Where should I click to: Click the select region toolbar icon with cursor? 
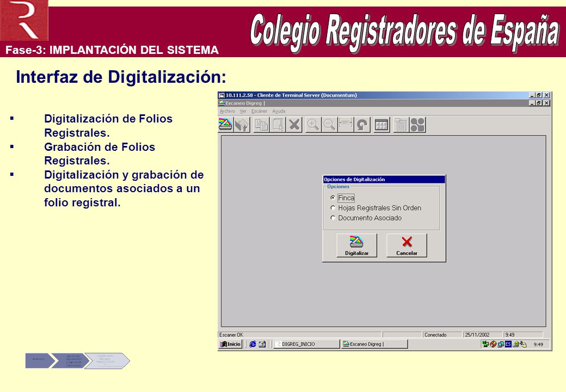click(278, 125)
